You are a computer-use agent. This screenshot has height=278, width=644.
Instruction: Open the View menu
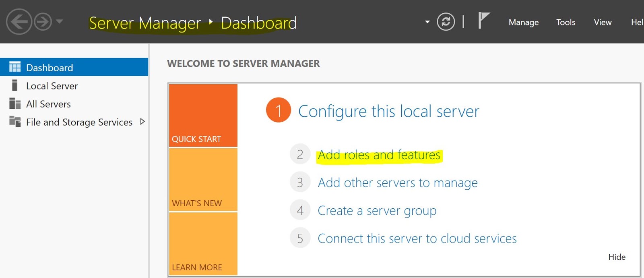pos(603,22)
